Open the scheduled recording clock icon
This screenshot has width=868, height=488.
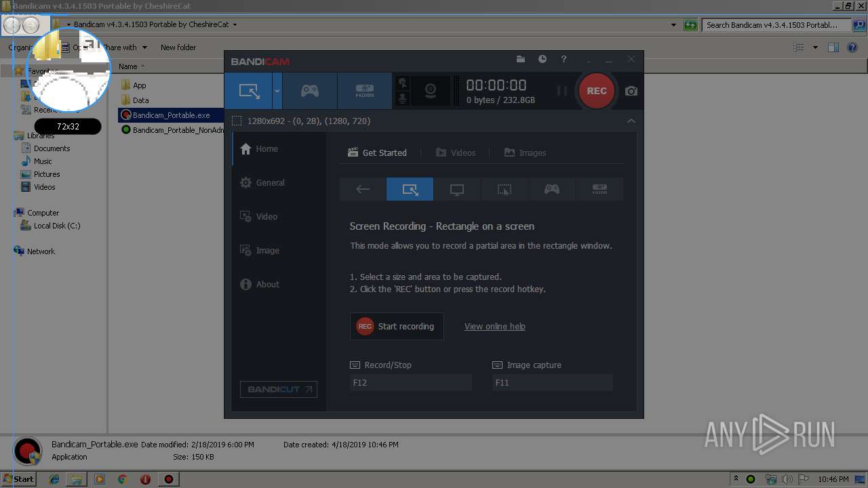coord(542,60)
